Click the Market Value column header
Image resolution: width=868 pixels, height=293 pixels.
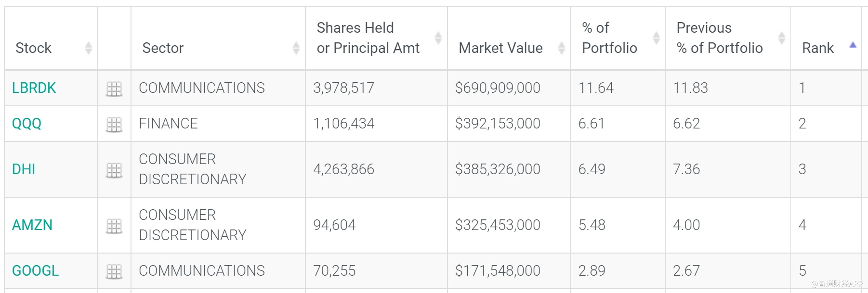[x=500, y=48]
